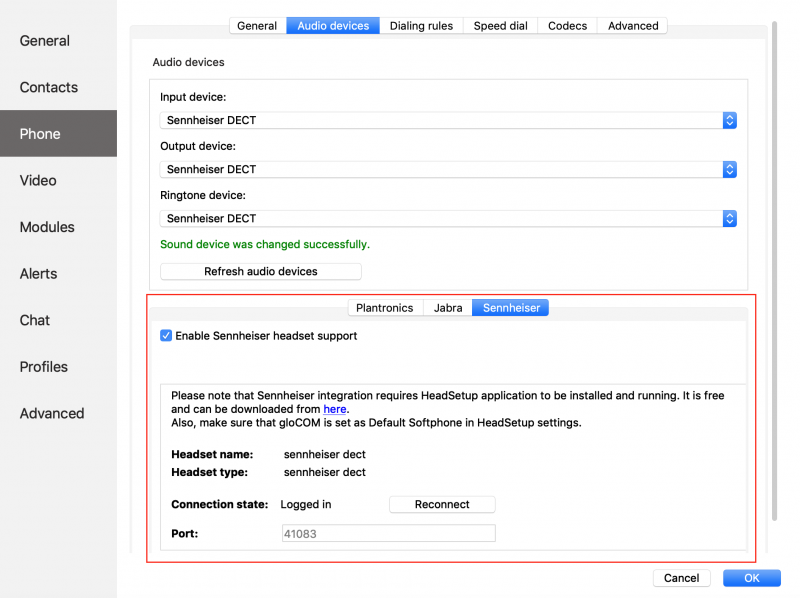Open the Ringtone device dropdown

448,218
